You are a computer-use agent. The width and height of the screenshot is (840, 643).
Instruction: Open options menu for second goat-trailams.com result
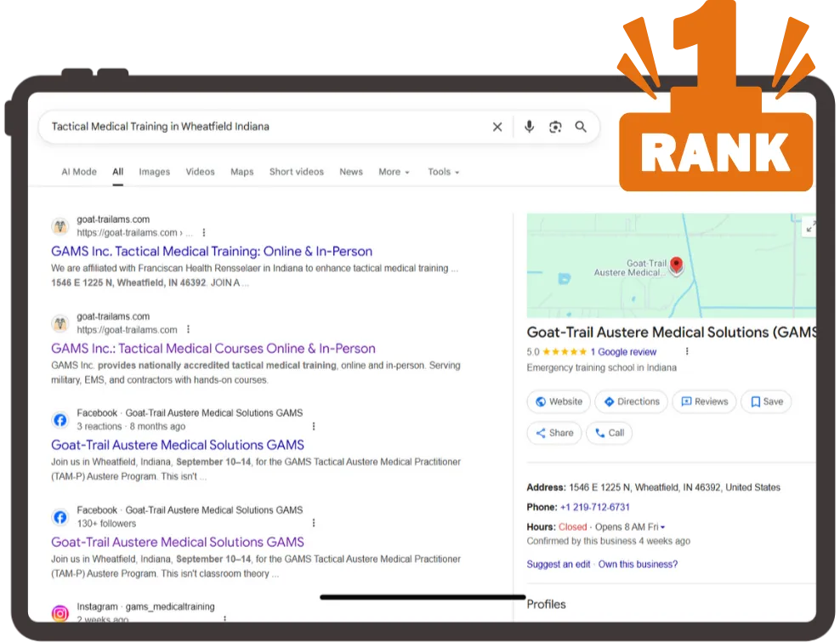(x=188, y=329)
